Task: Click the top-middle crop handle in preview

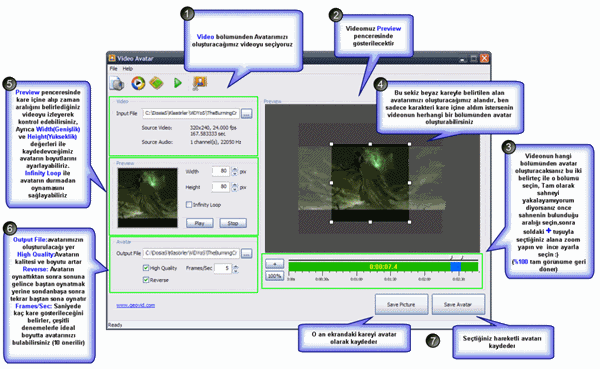Action: coord(370,144)
